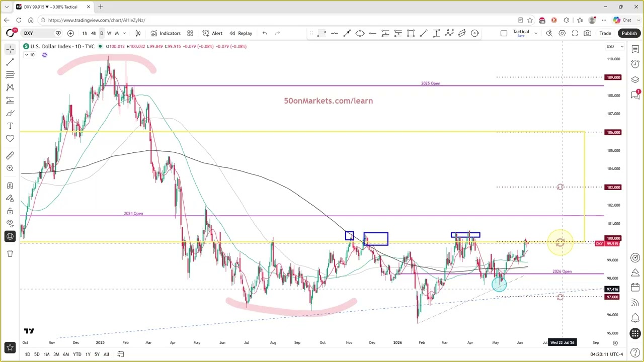Set range to 5D
644x362 pixels.
(37, 354)
